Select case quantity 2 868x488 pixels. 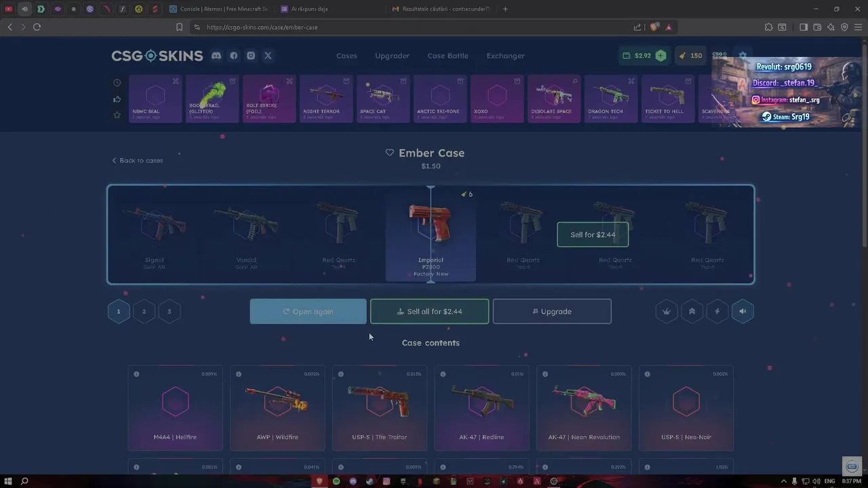point(144,311)
